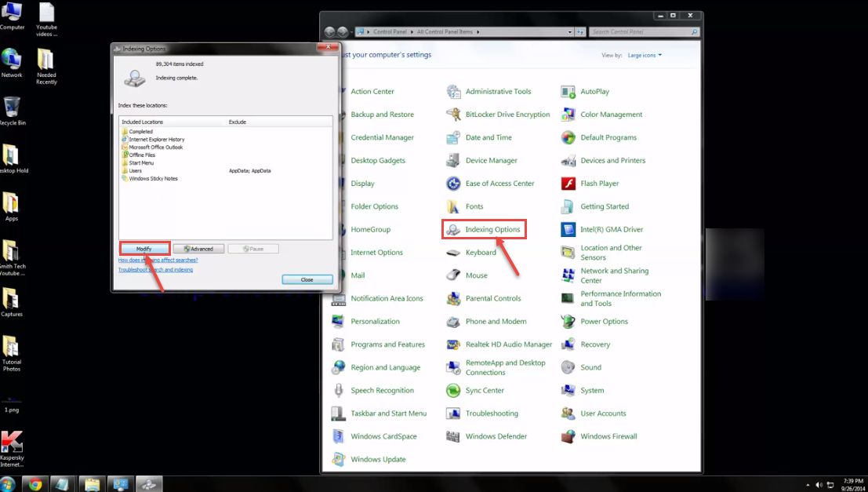Click the Back navigation arrow in Control Panel

[330, 32]
